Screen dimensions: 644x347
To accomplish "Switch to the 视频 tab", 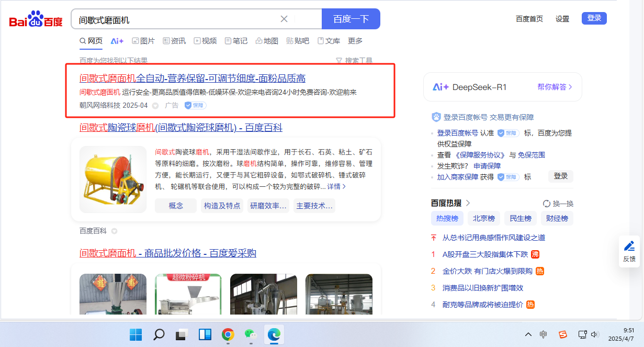I will [x=205, y=41].
